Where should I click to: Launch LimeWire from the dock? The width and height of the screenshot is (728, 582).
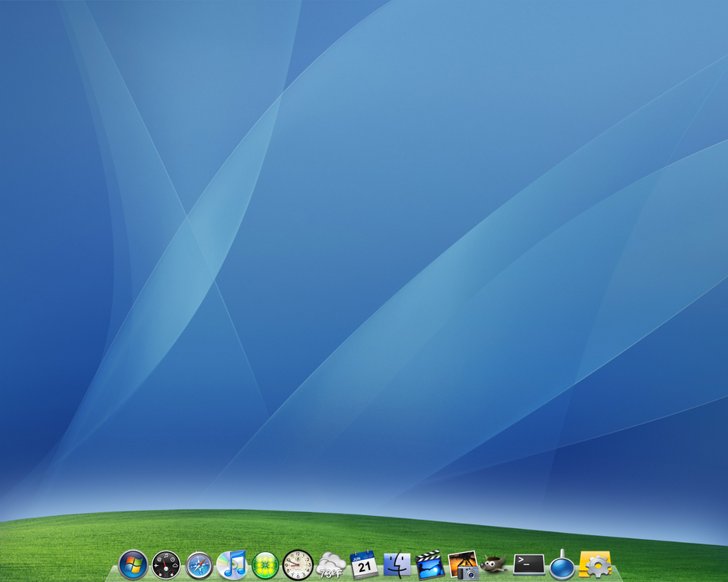265,566
